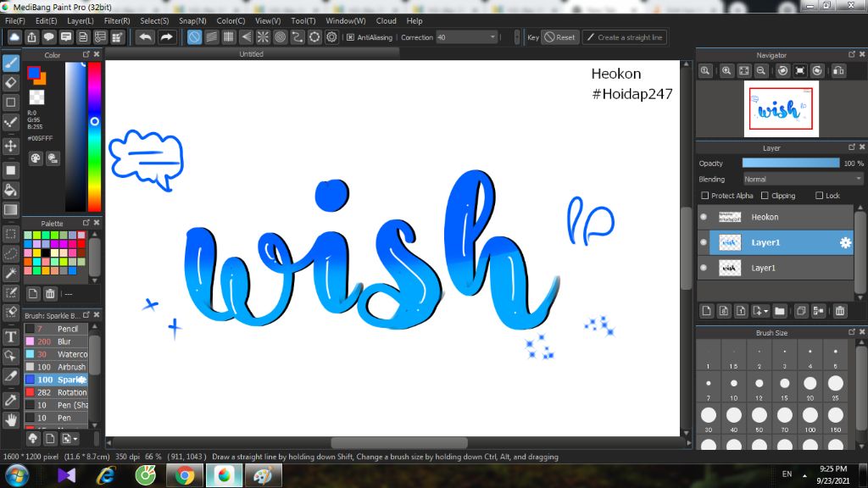Viewport: 868px width, 488px height.
Task: Enable curve snap
Action: point(298,37)
